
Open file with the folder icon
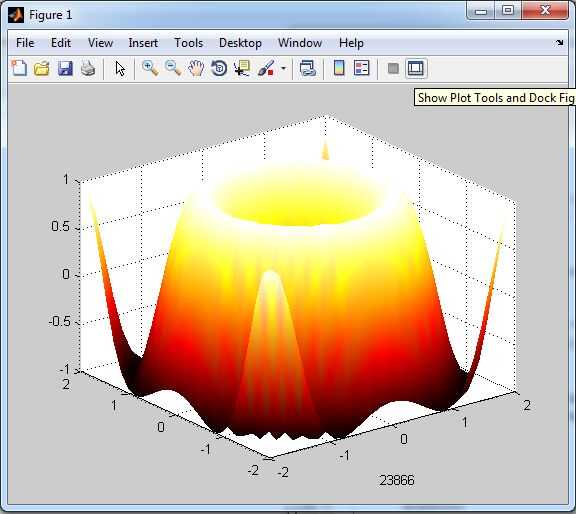point(42,68)
